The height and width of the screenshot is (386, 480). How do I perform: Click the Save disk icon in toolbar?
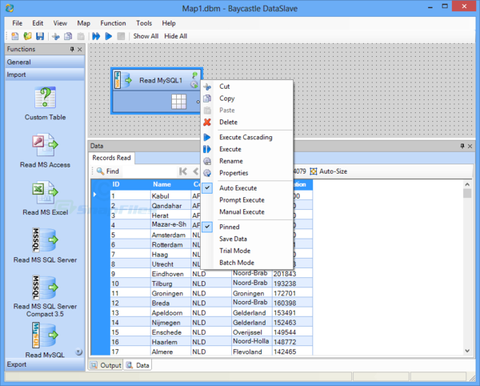click(40, 36)
